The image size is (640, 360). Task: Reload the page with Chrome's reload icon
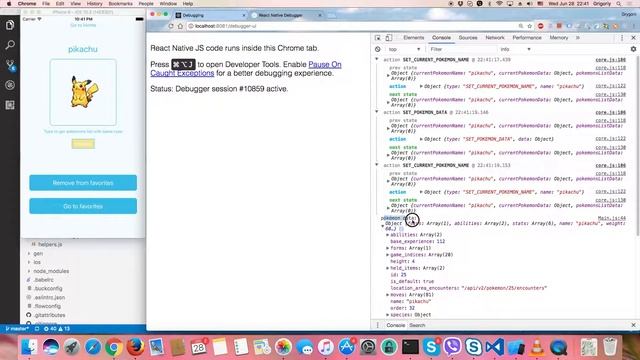click(171, 26)
